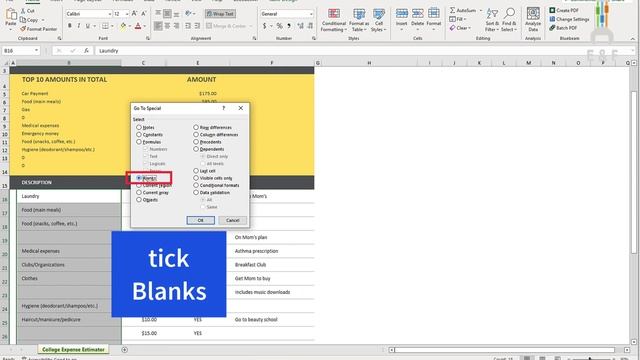Close the Go To Special dialog
The width and height of the screenshot is (640, 360).
[x=240, y=108]
